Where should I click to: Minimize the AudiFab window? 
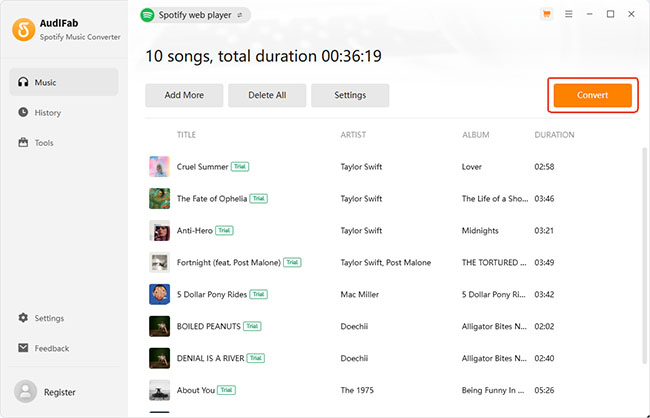(589, 14)
